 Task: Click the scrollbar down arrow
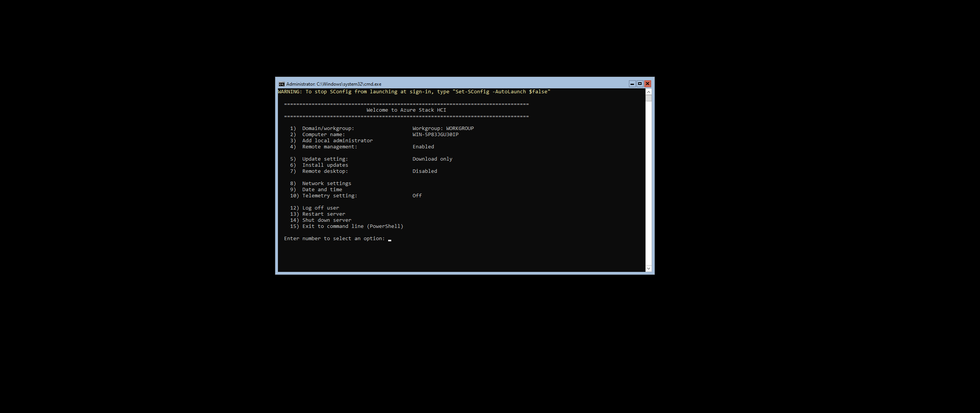pyautogui.click(x=648, y=268)
